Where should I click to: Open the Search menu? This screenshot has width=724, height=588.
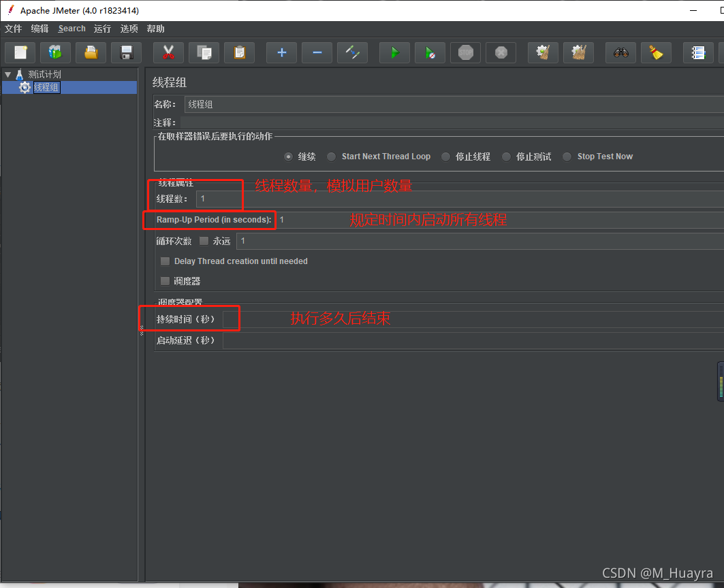[72, 29]
